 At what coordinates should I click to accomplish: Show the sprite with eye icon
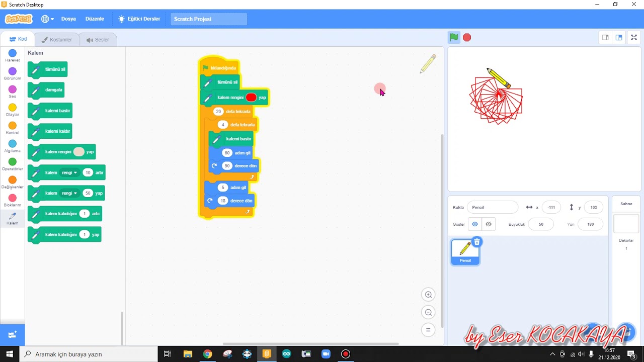pyautogui.click(x=474, y=224)
